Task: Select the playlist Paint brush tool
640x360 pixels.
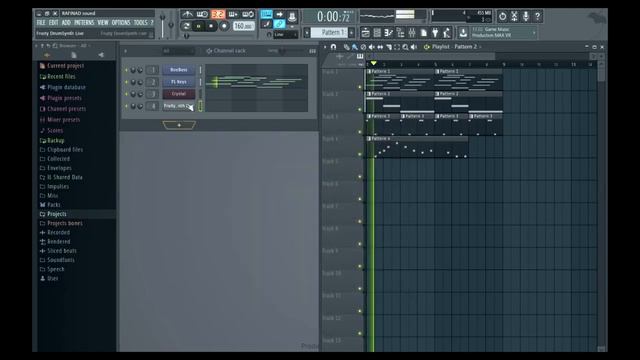Action: 354,47
